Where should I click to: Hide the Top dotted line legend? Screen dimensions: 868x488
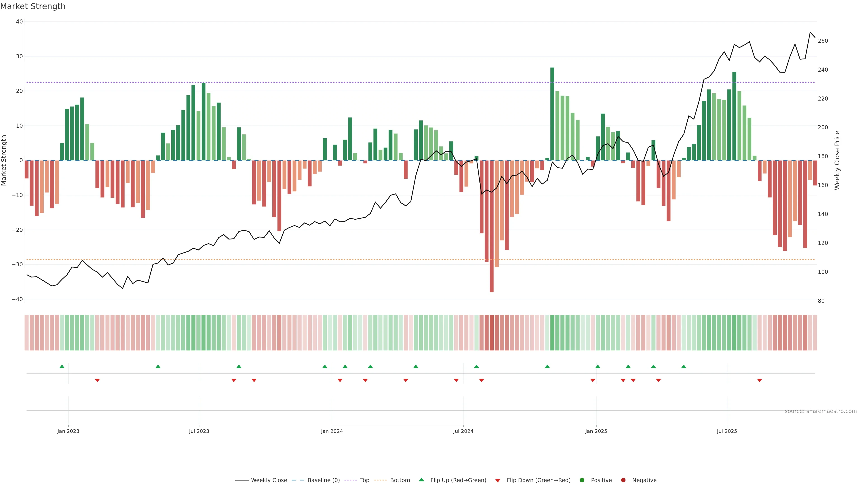click(x=364, y=480)
